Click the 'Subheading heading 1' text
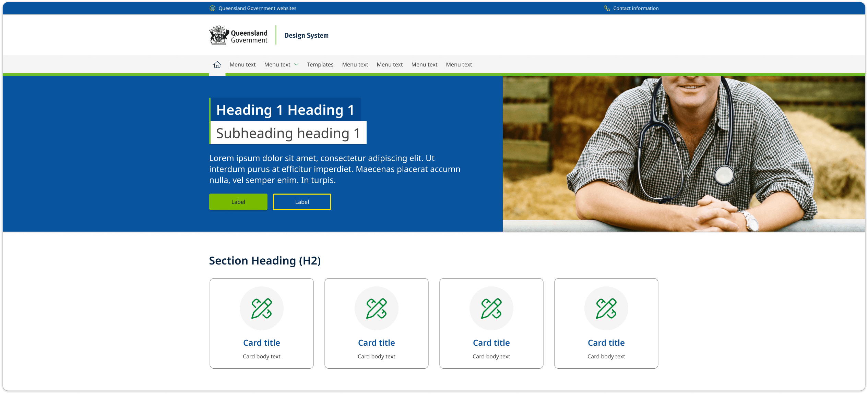 point(288,133)
